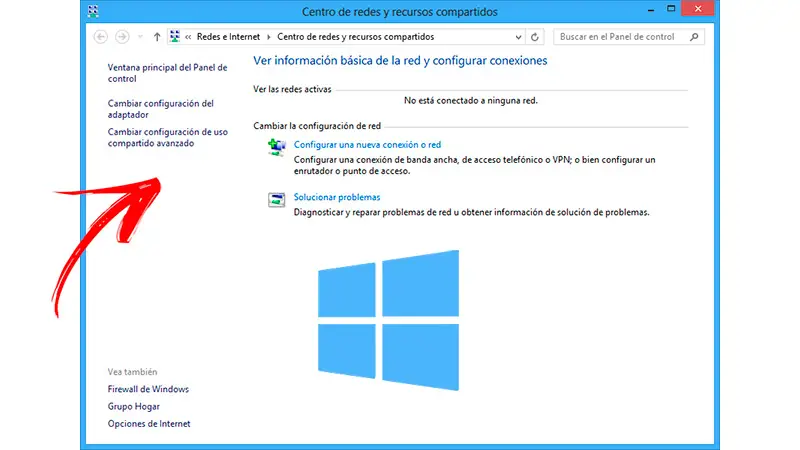Open 'Cambiar configuración del adaptador'

point(161,109)
